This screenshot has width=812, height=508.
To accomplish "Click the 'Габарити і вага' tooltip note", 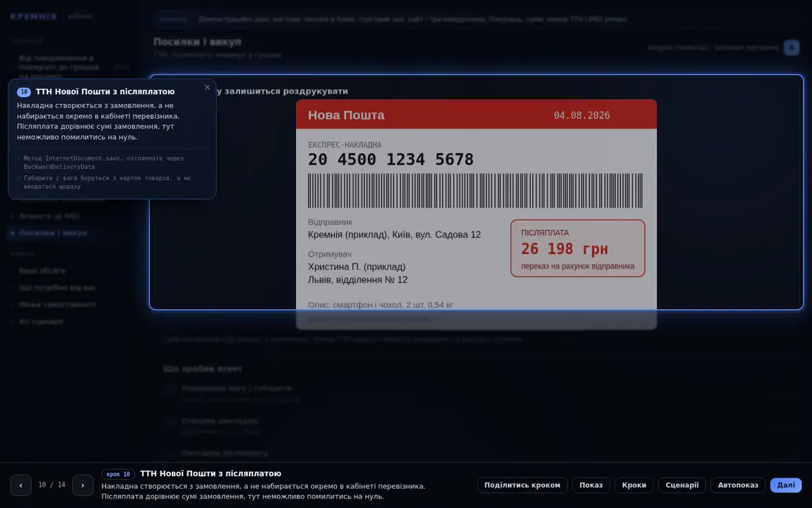I will [107, 182].
